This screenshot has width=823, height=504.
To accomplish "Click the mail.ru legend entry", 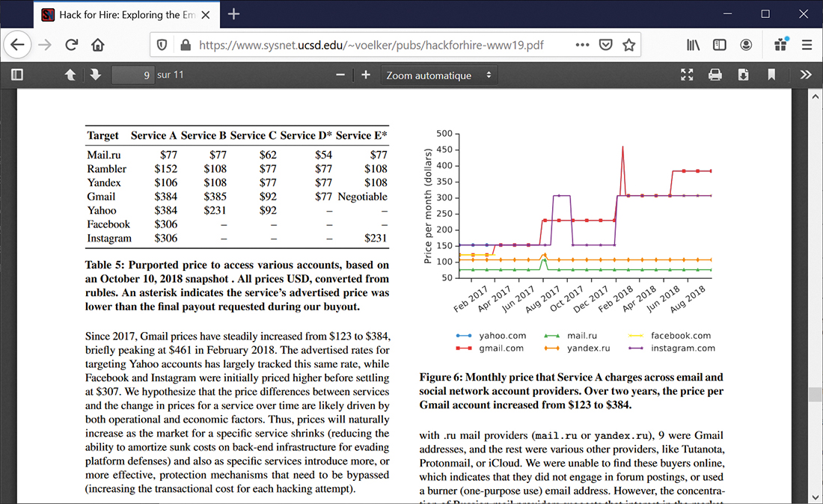I will [571, 336].
